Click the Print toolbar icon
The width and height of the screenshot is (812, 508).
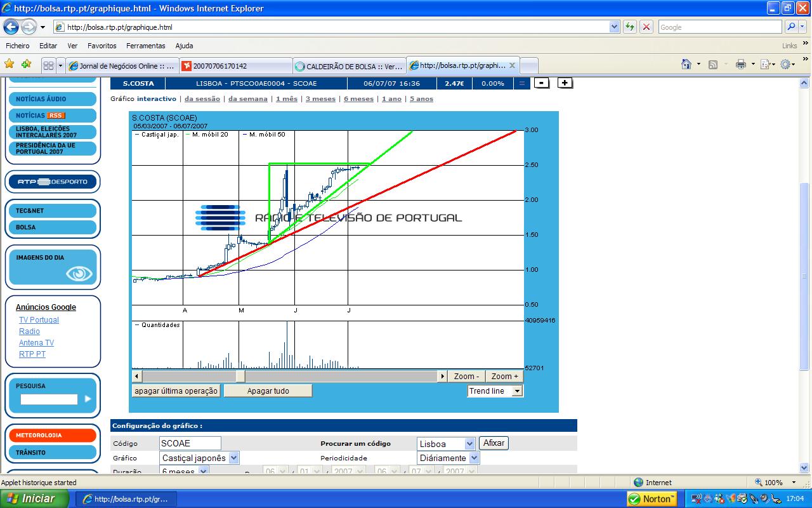click(741, 64)
